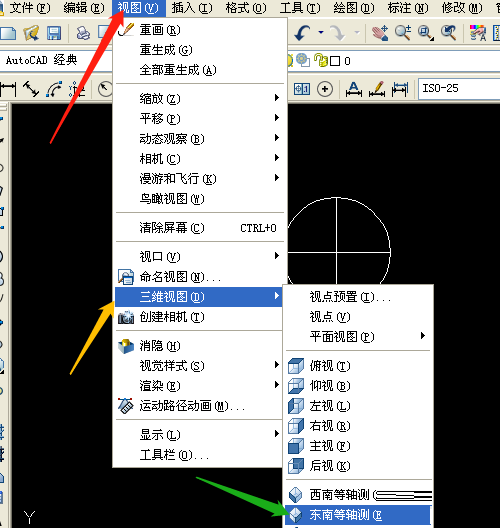
Task: Open the color properties palette icon
Action: 478,33
